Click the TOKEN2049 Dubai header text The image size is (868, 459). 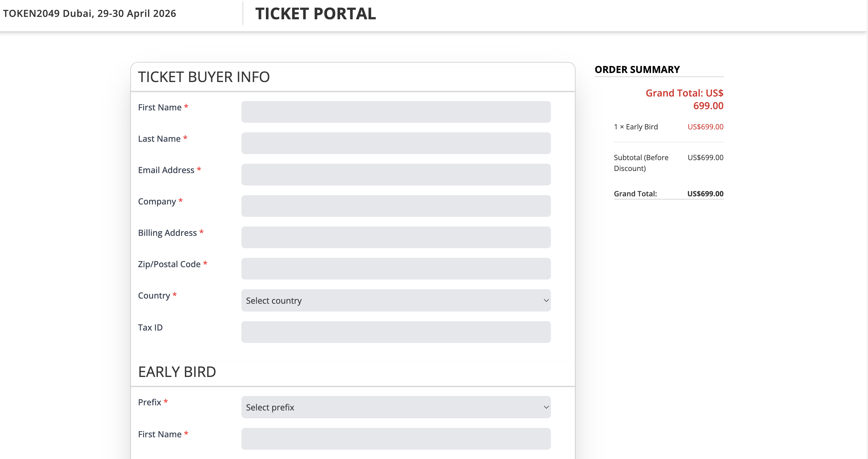(90, 14)
